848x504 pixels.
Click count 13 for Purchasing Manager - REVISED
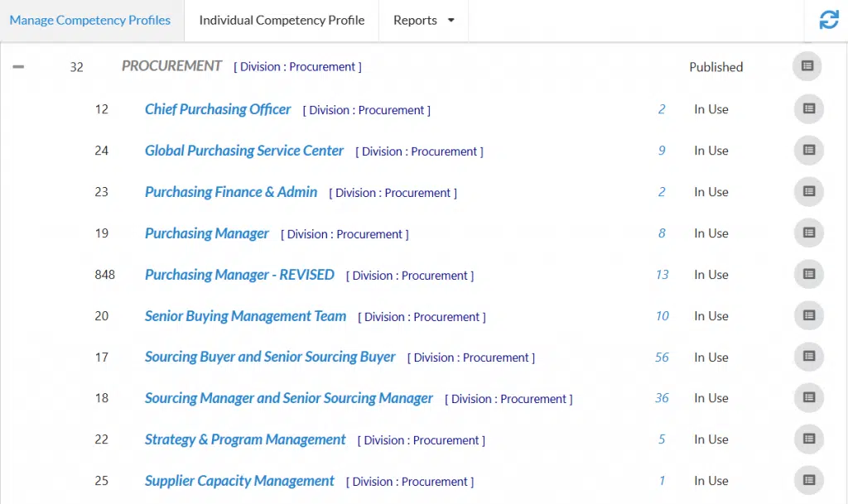pyautogui.click(x=662, y=275)
